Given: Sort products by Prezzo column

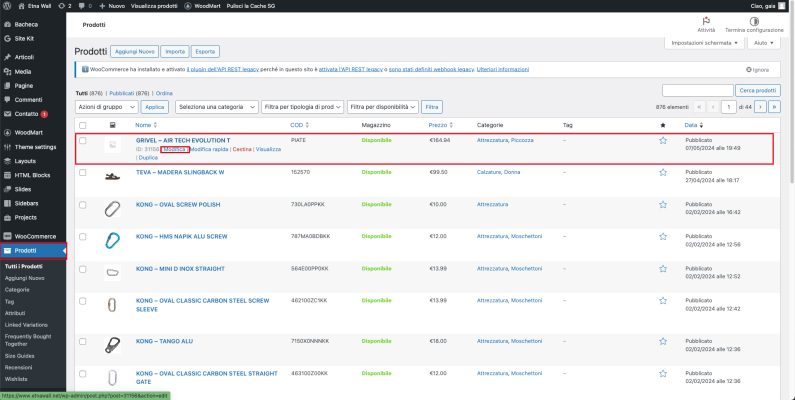Looking at the screenshot, I should [441, 125].
